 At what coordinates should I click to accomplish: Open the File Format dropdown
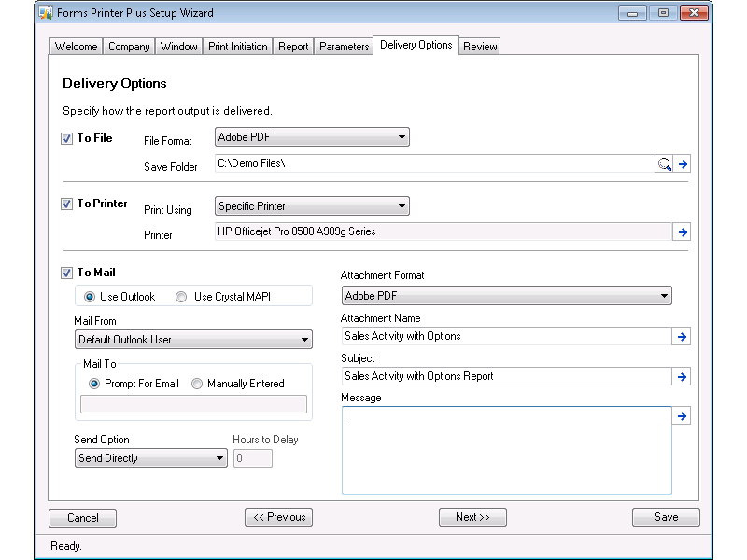point(312,137)
